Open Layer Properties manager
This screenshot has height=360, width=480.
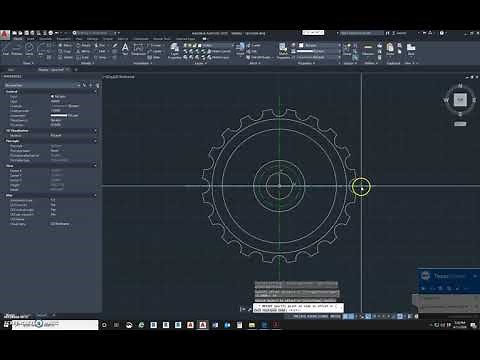174,51
